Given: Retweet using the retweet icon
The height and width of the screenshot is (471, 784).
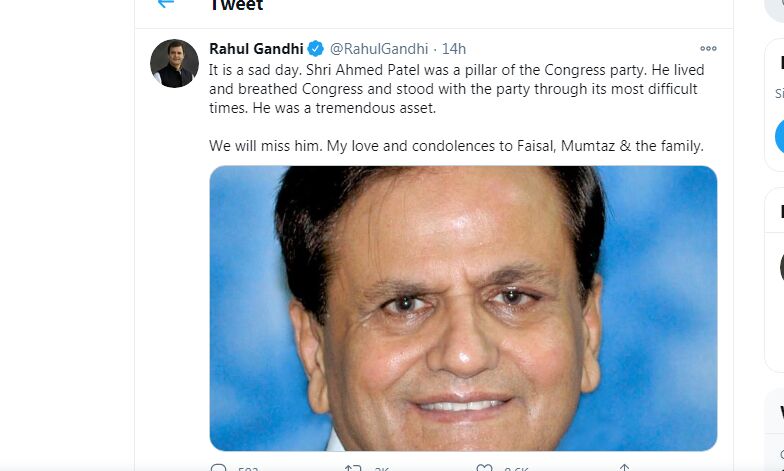Looking at the screenshot, I should (352, 467).
